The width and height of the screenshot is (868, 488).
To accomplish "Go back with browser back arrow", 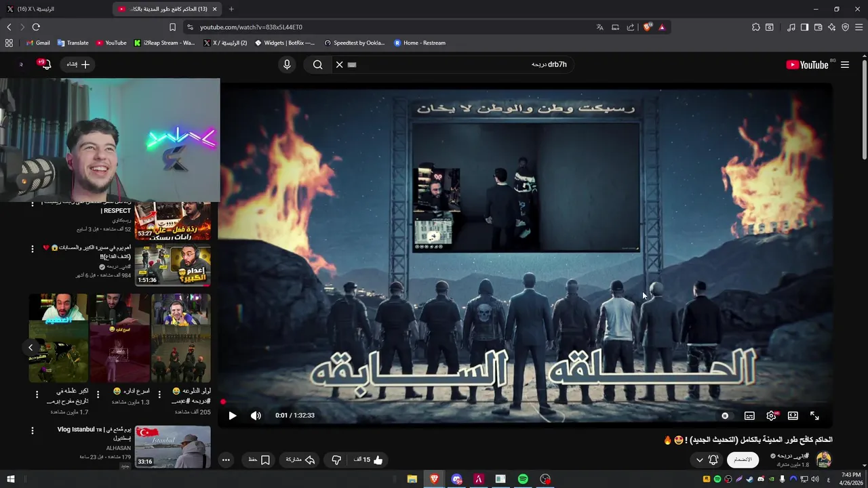I will (x=9, y=27).
